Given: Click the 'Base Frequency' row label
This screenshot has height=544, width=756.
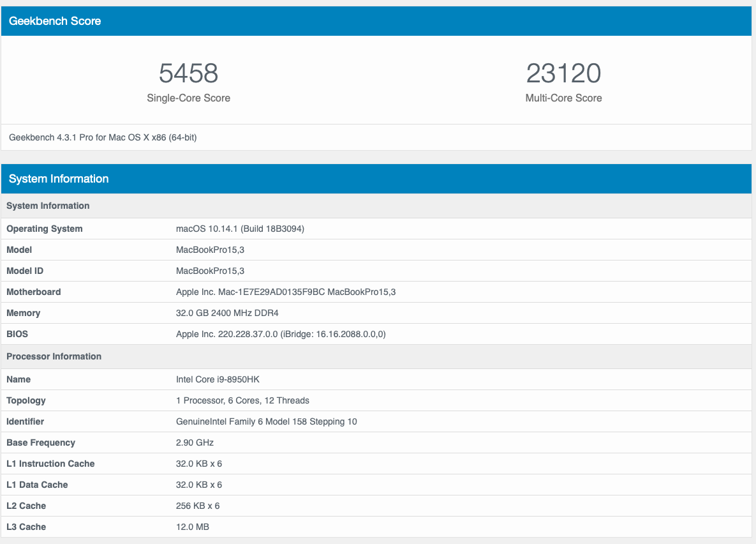Looking at the screenshot, I should (41, 442).
